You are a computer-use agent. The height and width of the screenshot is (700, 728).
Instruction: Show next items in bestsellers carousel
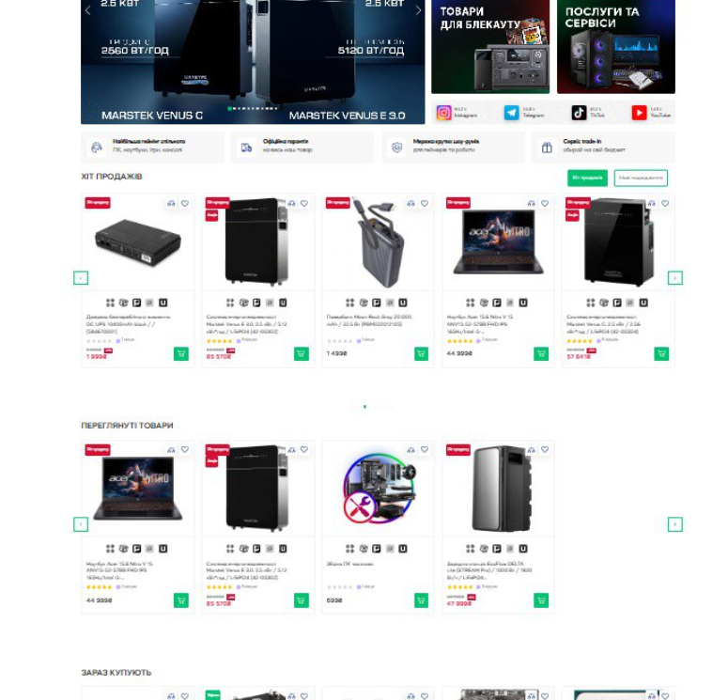pyautogui.click(x=675, y=278)
